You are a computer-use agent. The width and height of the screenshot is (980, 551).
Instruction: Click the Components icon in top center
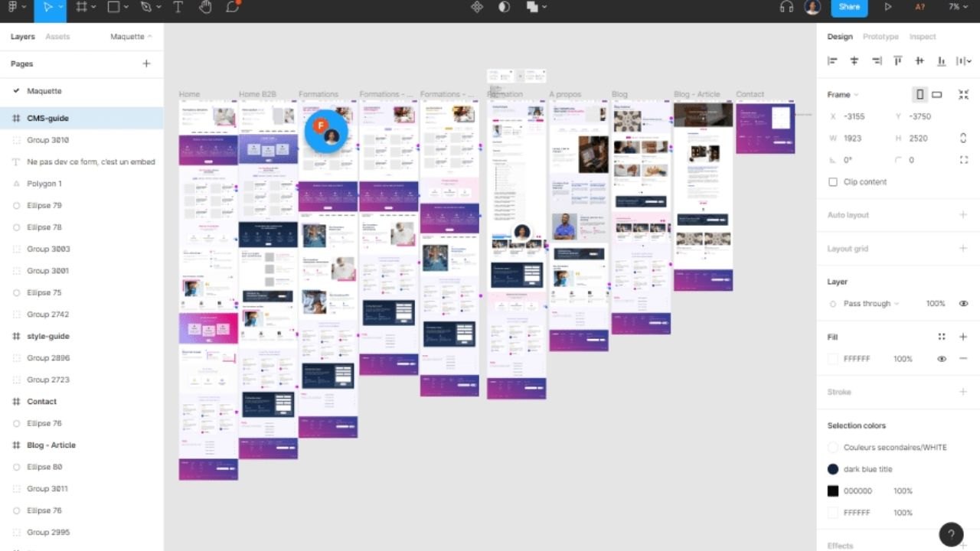point(477,7)
